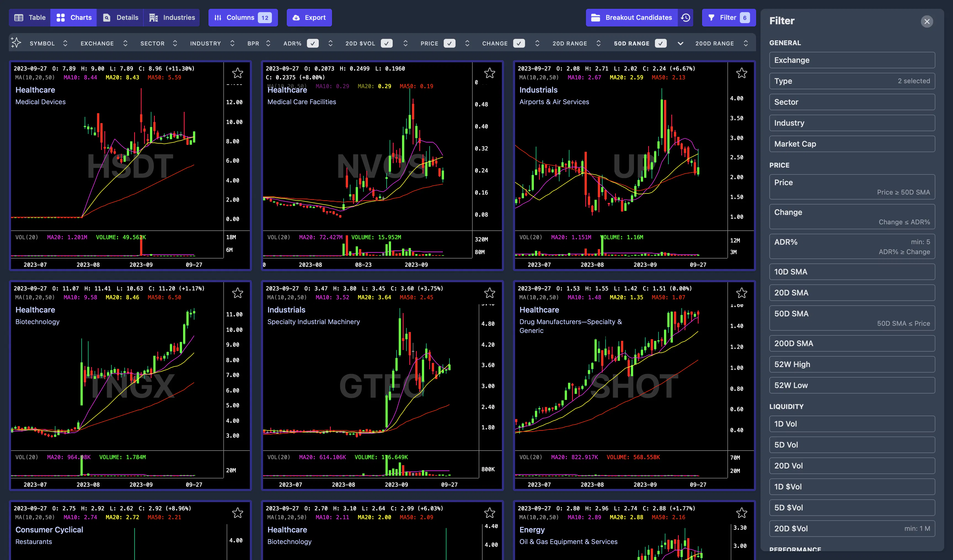Open the GTEC Industrials chart thumbnail
This screenshot has height=560, width=953.
pyautogui.click(x=382, y=386)
